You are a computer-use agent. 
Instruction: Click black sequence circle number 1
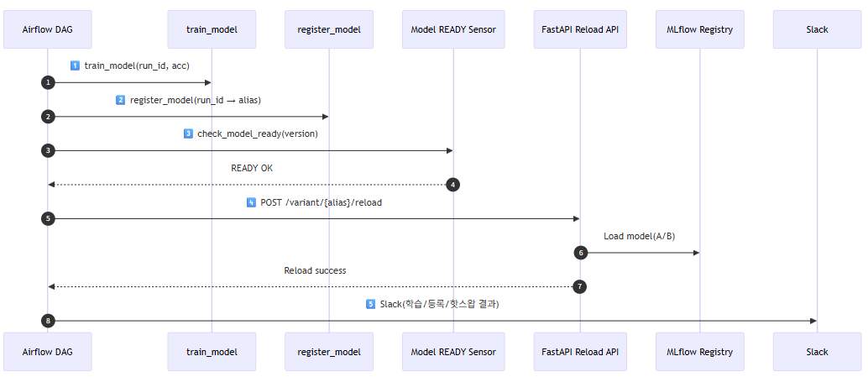point(48,82)
